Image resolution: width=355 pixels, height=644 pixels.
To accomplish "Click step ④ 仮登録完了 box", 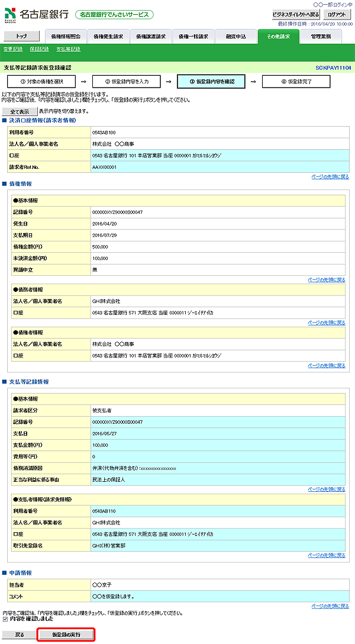I will [x=296, y=81].
